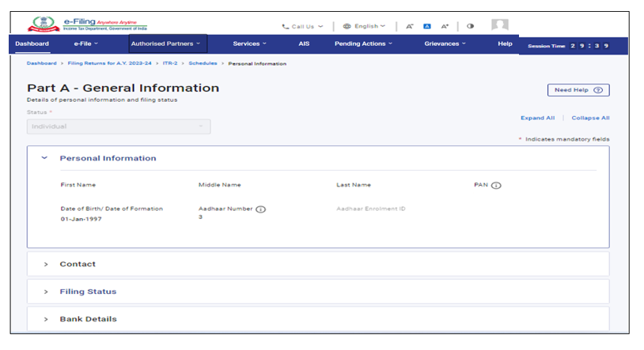
Task: Click the user profile avatar icon
Action: click(500, 25)
